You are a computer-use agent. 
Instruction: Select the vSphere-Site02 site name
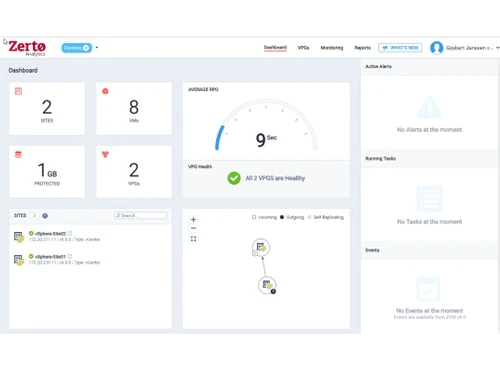50,234
